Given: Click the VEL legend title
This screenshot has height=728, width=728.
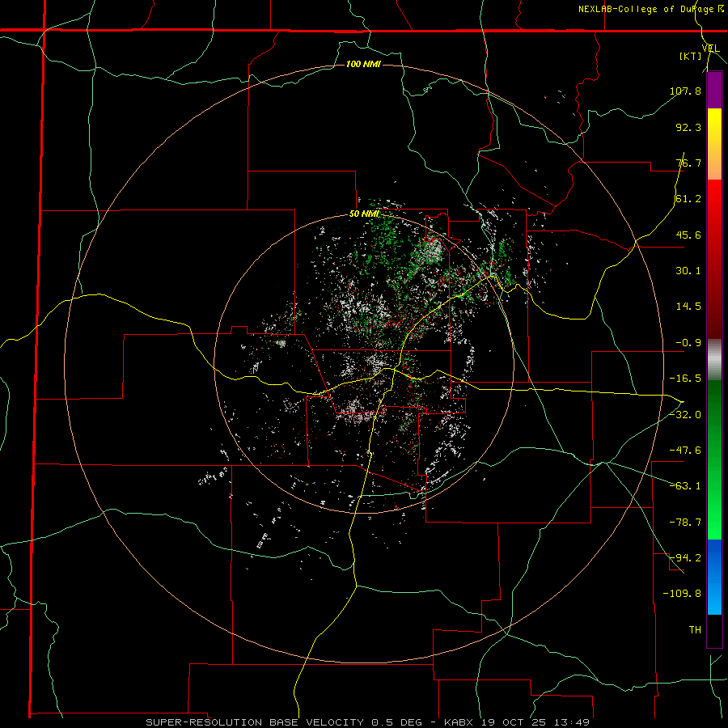Looking at the screenshot, I should (x=710, y=48).
